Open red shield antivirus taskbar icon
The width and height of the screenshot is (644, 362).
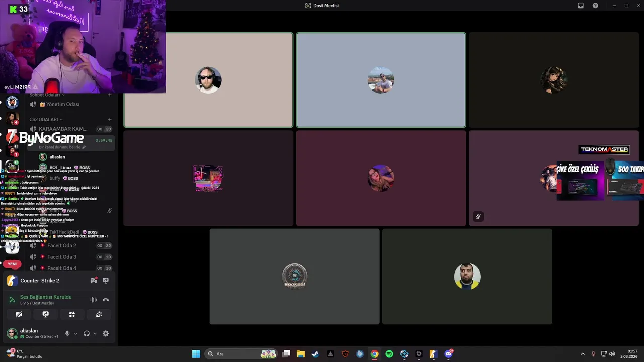[x=345, y=354]
